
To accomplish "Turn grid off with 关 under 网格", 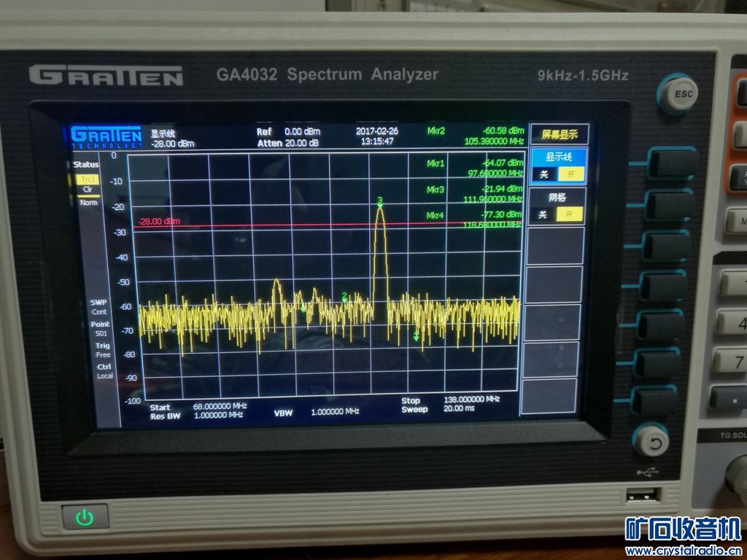I will click(x=543, y=215).
